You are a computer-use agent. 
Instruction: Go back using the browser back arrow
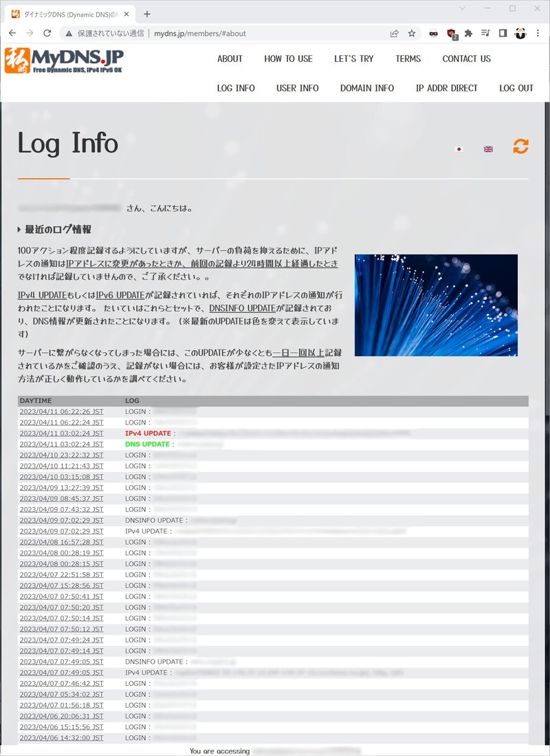click(x=12, y=32)
